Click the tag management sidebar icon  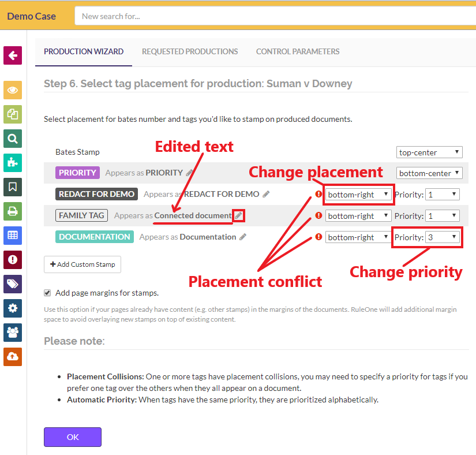coord(13,284)
